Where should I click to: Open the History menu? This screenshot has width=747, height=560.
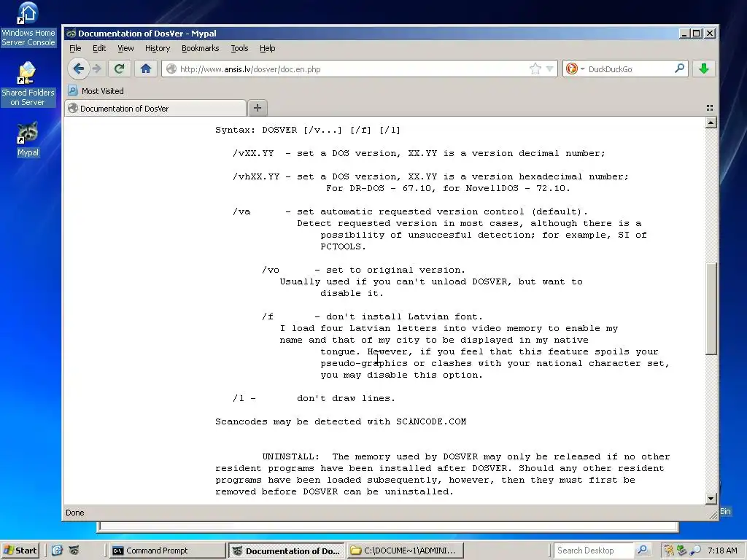[158, 48]
